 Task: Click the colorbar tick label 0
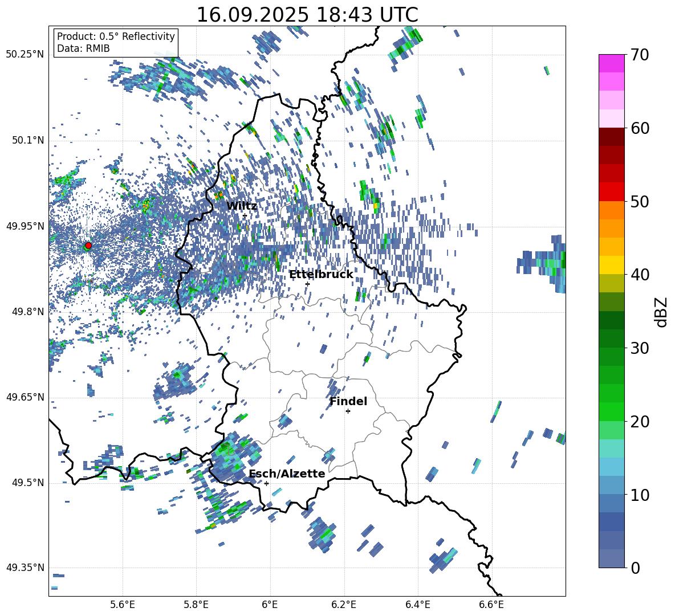[635, 568]
